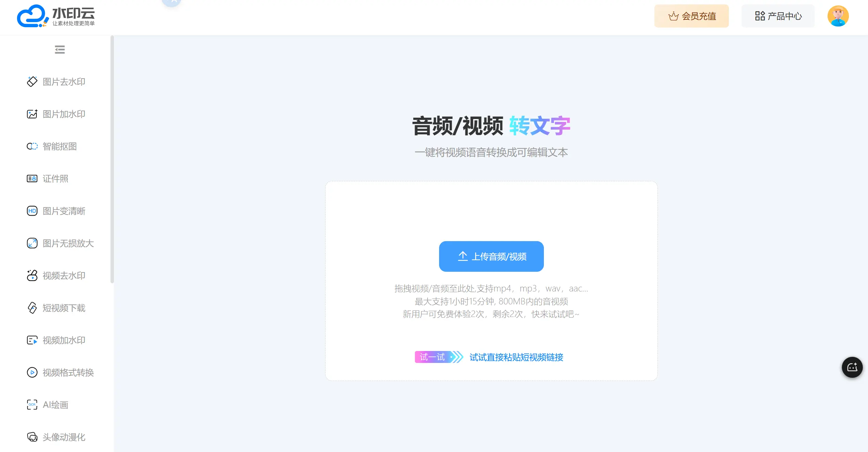
Task: Open the feedback chat bubble
Action: tap(852, 367)
